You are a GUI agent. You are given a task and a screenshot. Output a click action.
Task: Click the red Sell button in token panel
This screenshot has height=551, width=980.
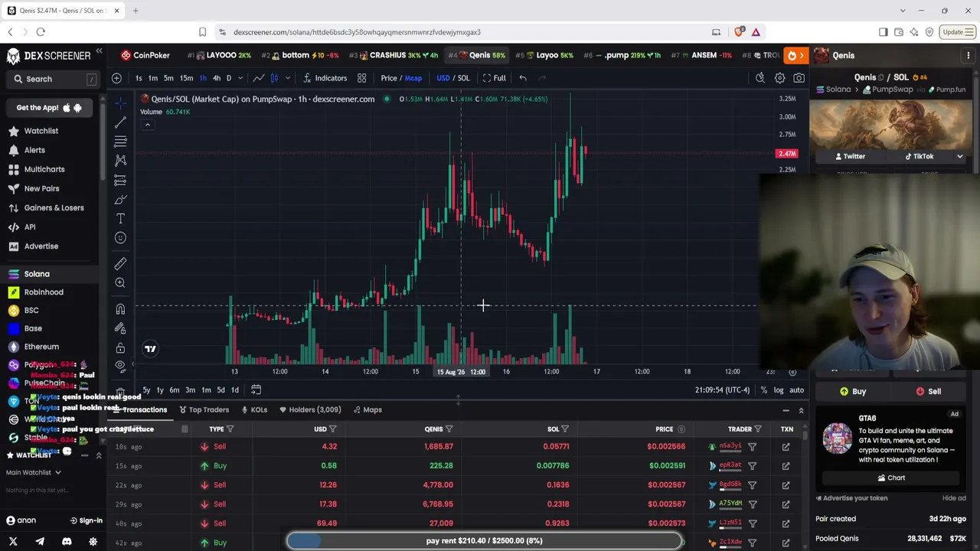[928, 392]
